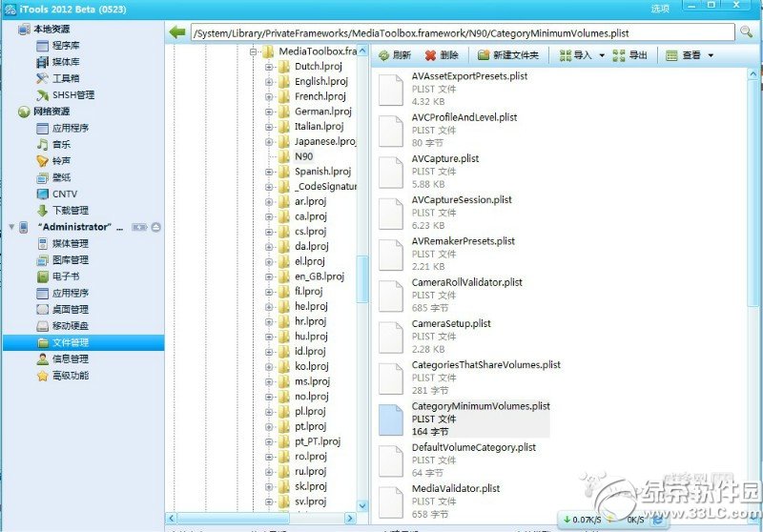Viewport: 763px width, 532px height.
Task: Go to 高级功能 advanced features
Action: click(71, 376)
